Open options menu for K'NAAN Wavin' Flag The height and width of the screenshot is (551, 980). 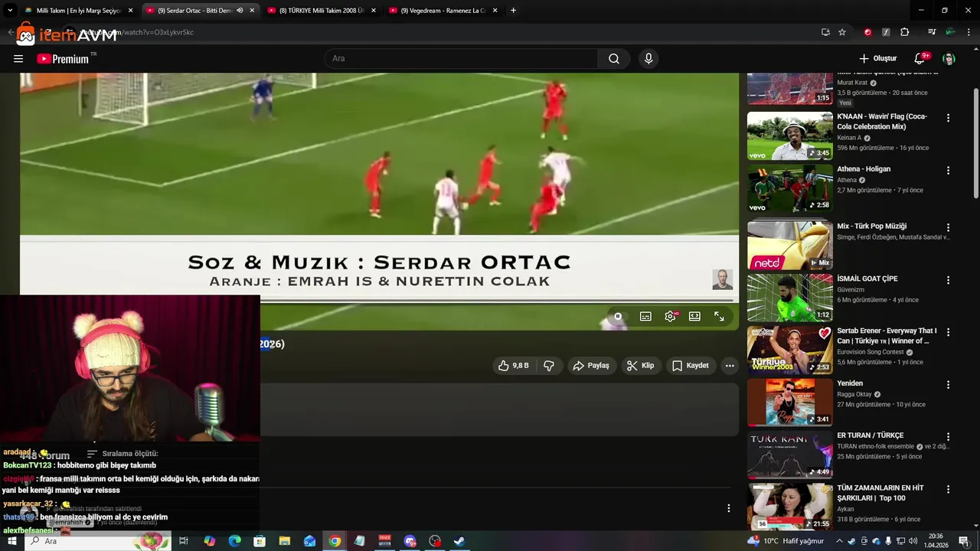(x=948, y=118)
